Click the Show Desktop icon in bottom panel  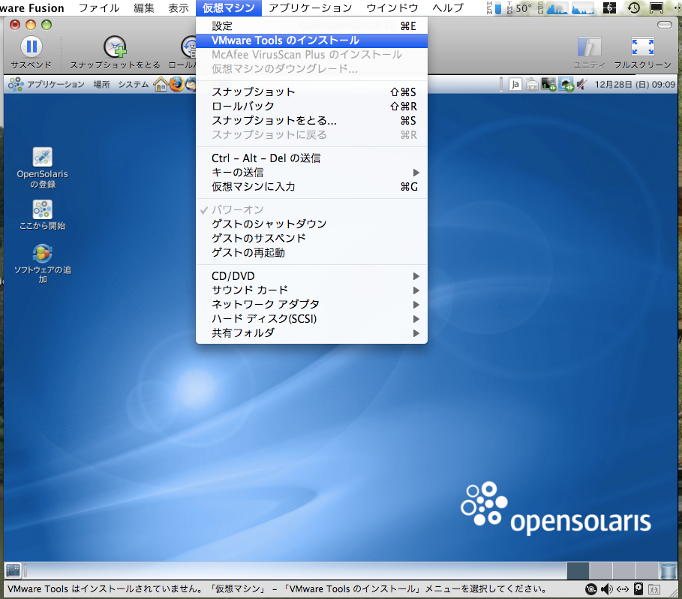[x=13, y=569]
